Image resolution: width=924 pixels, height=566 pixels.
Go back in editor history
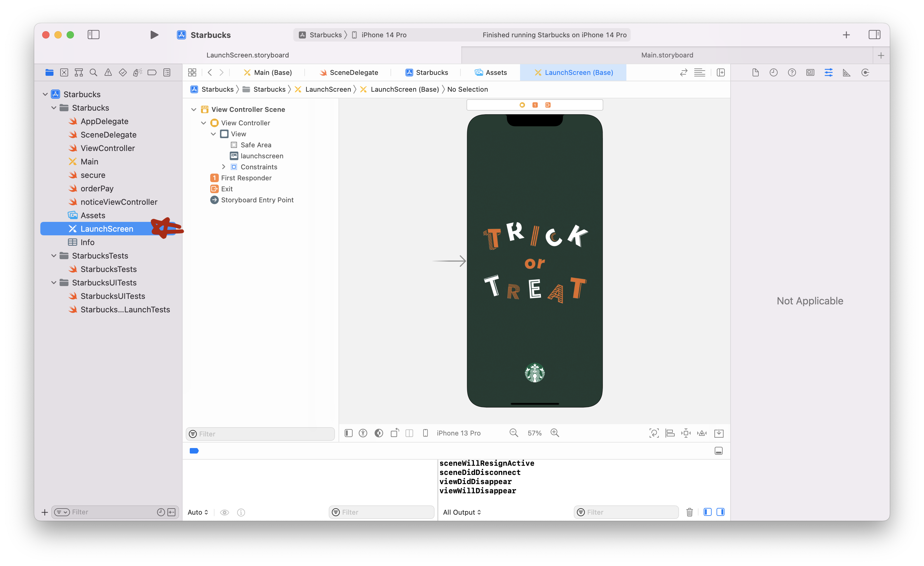(x=210, y=72)
